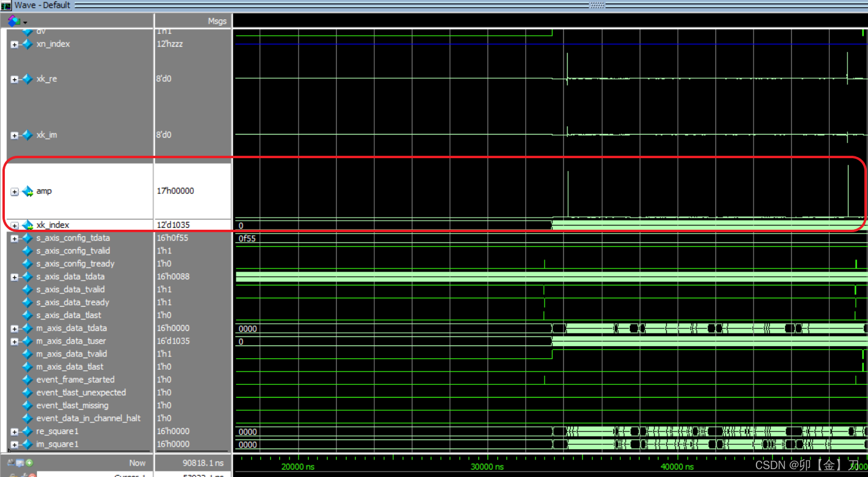Expand the re_square1 bus
Image resolution: width=868 pixels, height=477 pixels.
pos(15,432)
